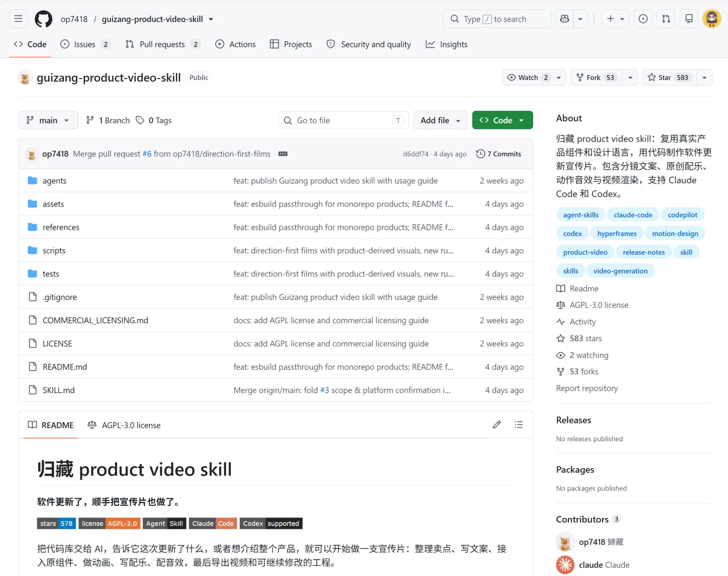Open the create new plus button
Screen dimensions: 728x576
click(615, 19)
